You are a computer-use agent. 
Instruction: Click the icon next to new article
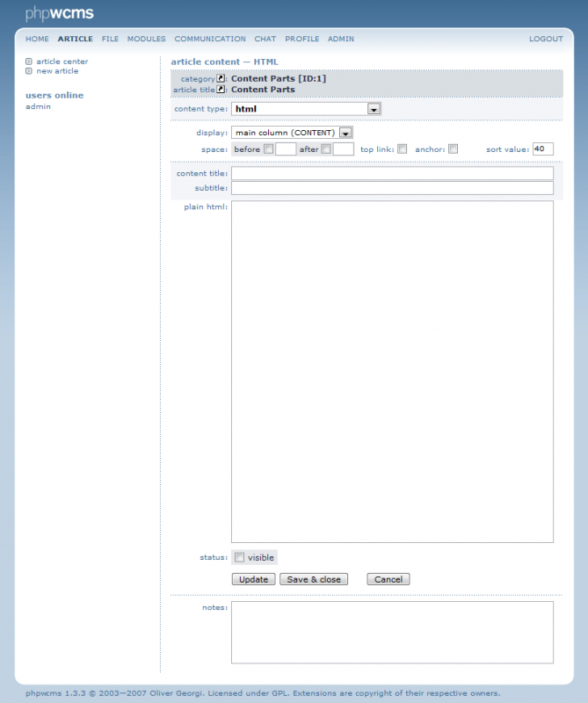[29, 71]
